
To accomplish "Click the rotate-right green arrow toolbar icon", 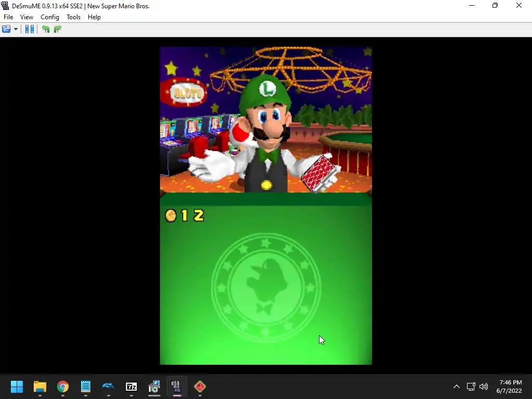I will click(57, 29).
